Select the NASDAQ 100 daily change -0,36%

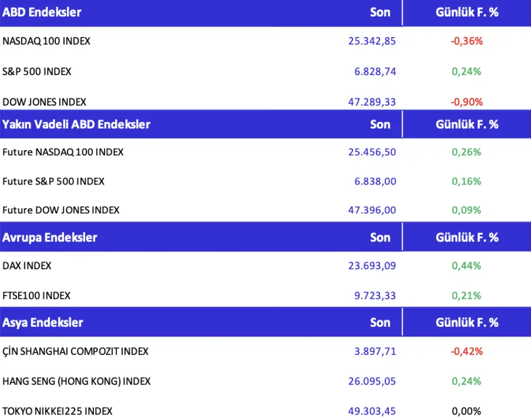click(x=466, y=41)
